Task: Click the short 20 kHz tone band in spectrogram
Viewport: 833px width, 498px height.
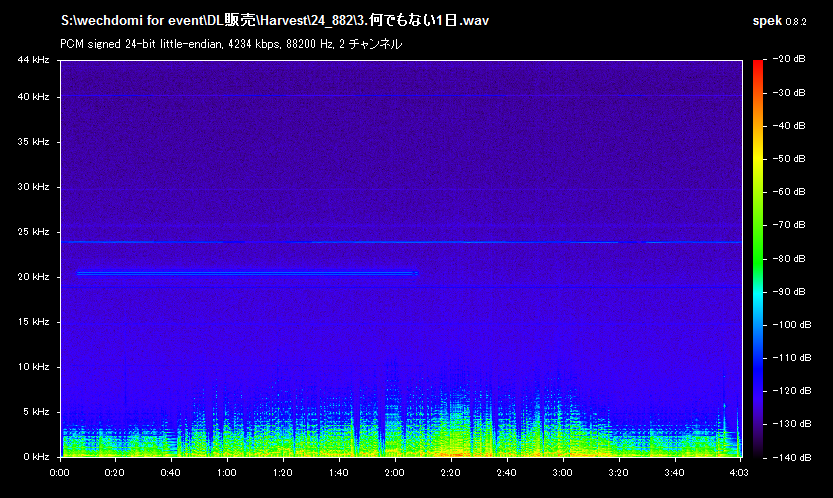Action: click(248, 274)
